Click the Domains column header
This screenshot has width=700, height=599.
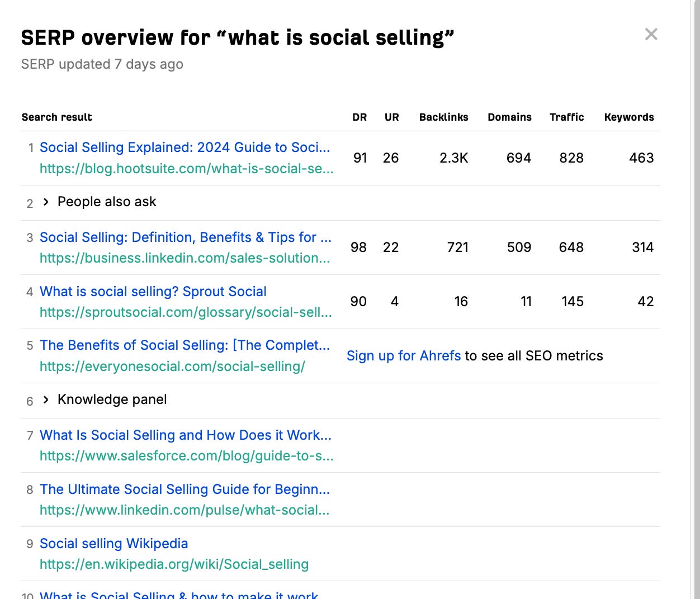point(509,117)
